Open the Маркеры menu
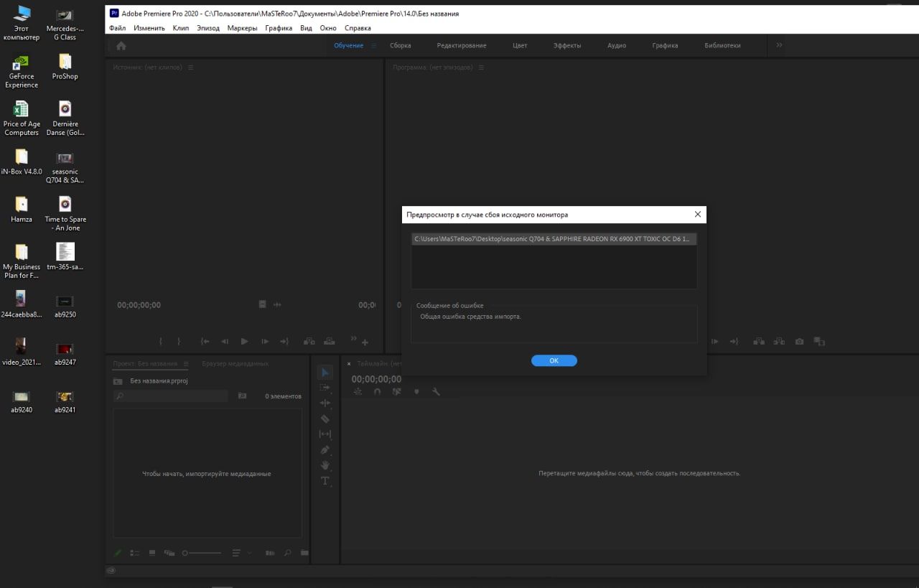This screenshot has height=588, width=919. 242,28
